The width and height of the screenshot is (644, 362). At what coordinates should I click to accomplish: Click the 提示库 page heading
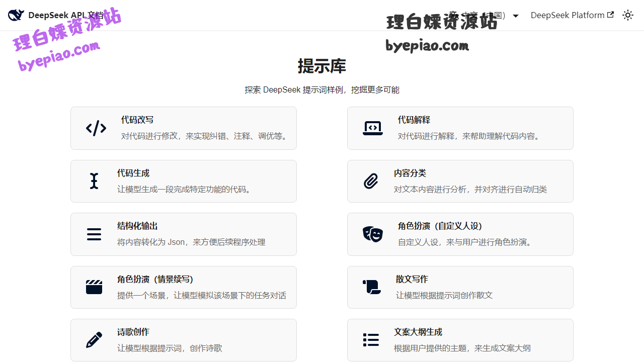tap(322, 66)
